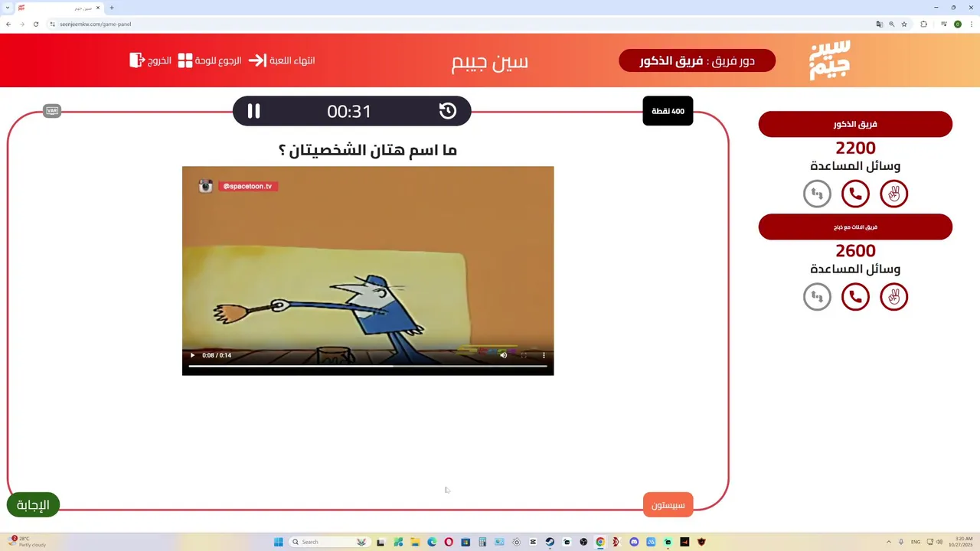Click the 2600 score value
980x551 pixels.
(855, 251)
